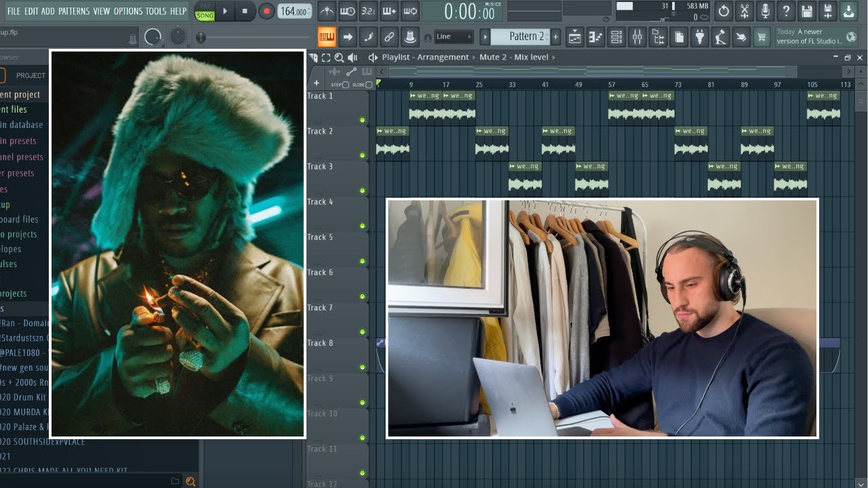This screenshot has width=868, height=488.
Task: Open the FILE menu
Action: click(x=14, y=11)
